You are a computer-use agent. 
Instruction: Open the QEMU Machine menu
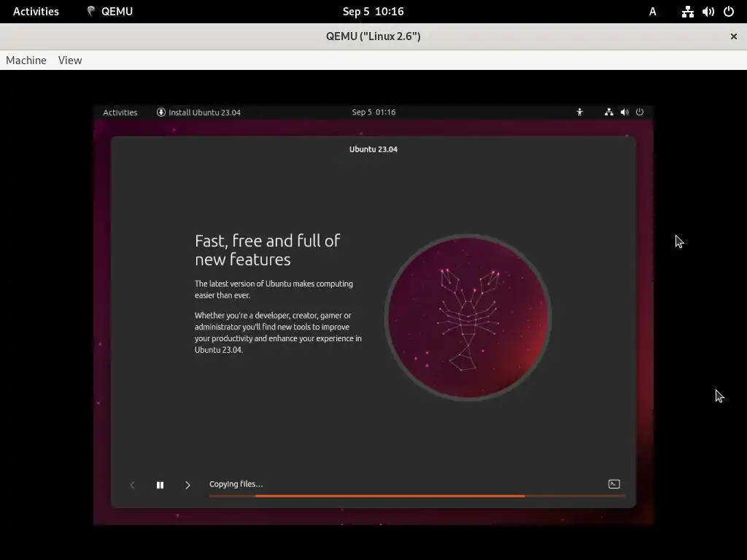coord(26,60)
